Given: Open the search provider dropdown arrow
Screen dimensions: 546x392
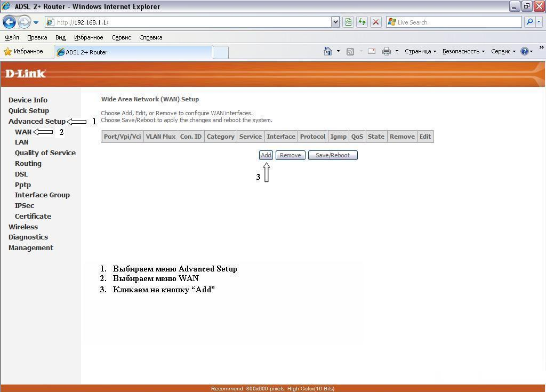Looking at the screenshot, I should point(539,22).
